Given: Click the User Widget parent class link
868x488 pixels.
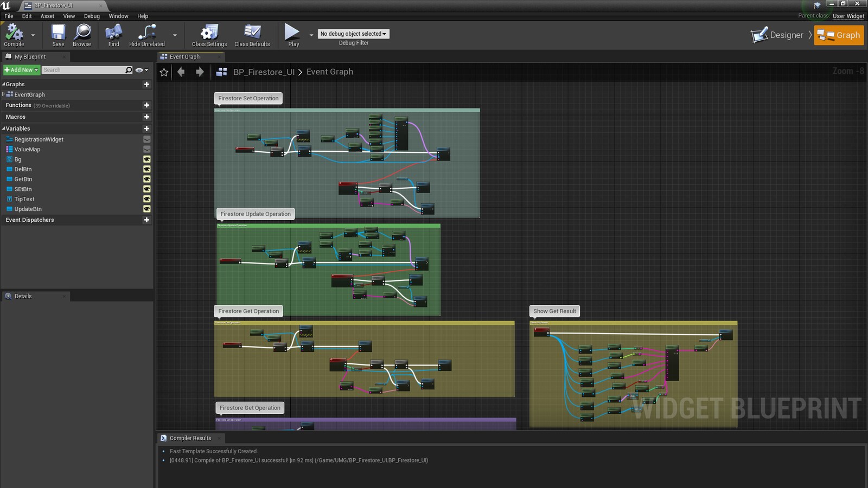Looking at the screenshot, I should pyautogui.click(x=848, y=16).
